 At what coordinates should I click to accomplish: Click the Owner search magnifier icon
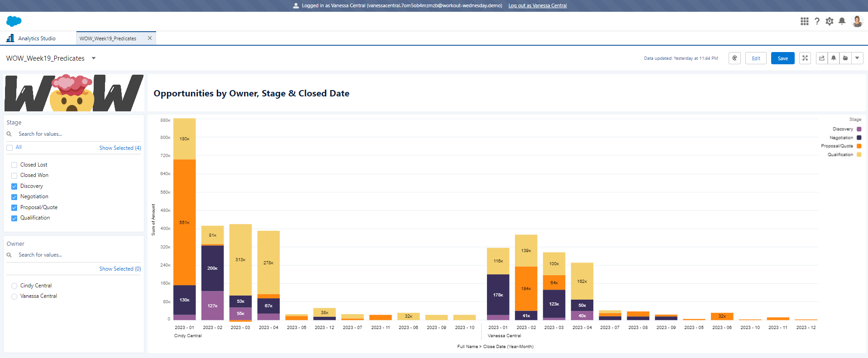coord(9,255)
